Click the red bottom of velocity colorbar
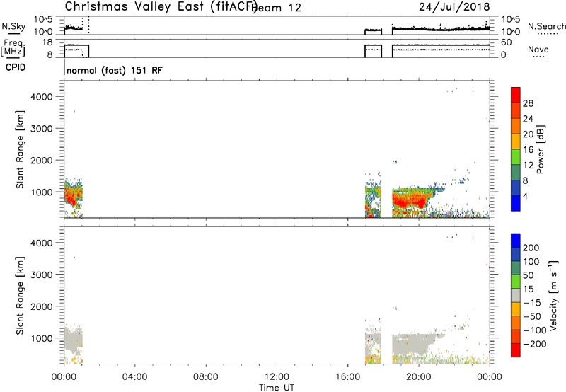Screen dimensions: 566x392 click(516, 350)
